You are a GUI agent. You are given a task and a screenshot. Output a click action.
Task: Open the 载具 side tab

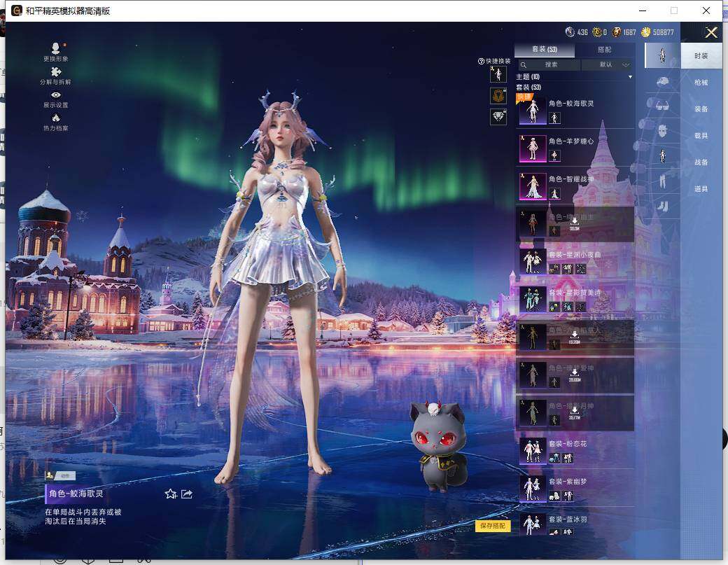(x=701, y=136)
